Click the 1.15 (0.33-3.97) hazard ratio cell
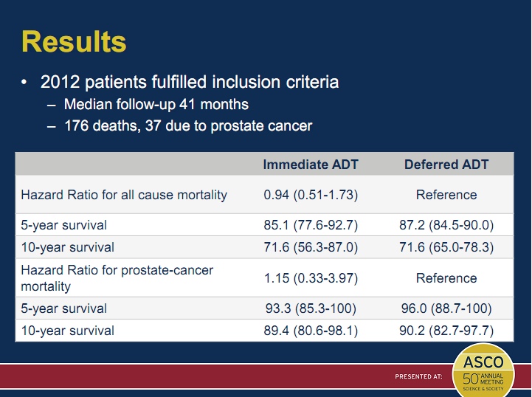 pos(311,278)
